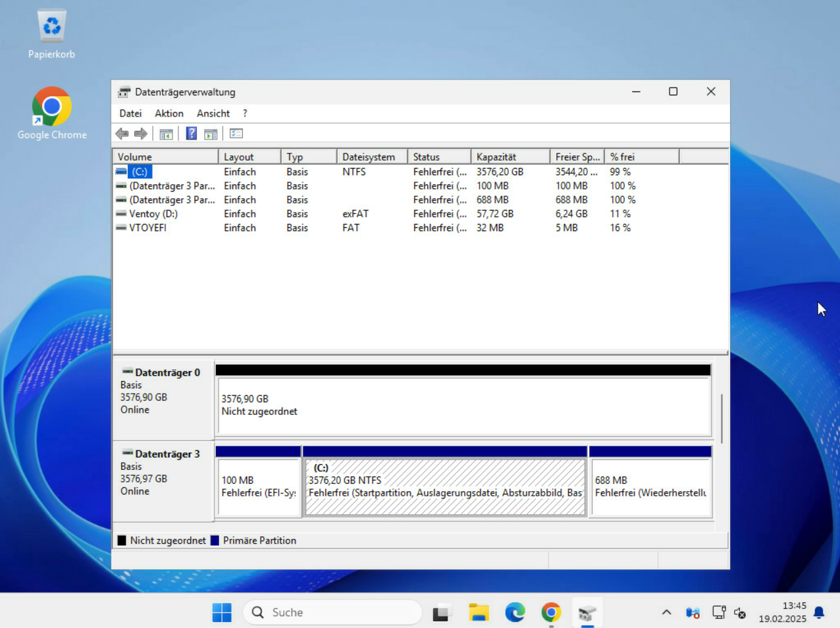The width and height of the screenshot is (840, 628).
Task: Maximize the Datenträgerverwaltung window
Action: tap(673, 92)
